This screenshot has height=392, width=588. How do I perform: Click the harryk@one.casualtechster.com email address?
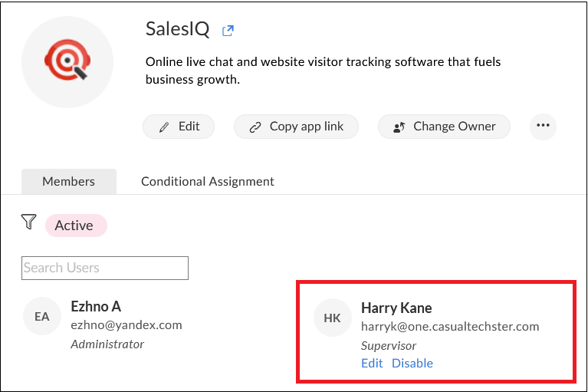450,327
